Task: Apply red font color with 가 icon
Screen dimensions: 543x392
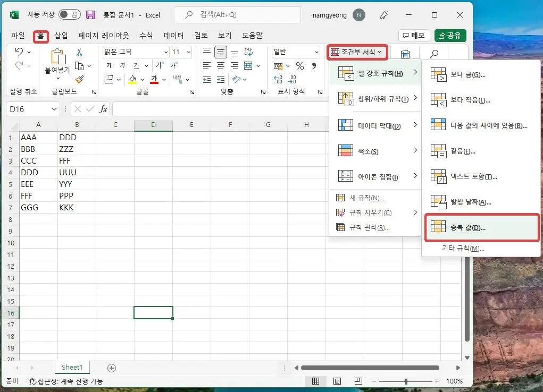Action: point(154,79)
